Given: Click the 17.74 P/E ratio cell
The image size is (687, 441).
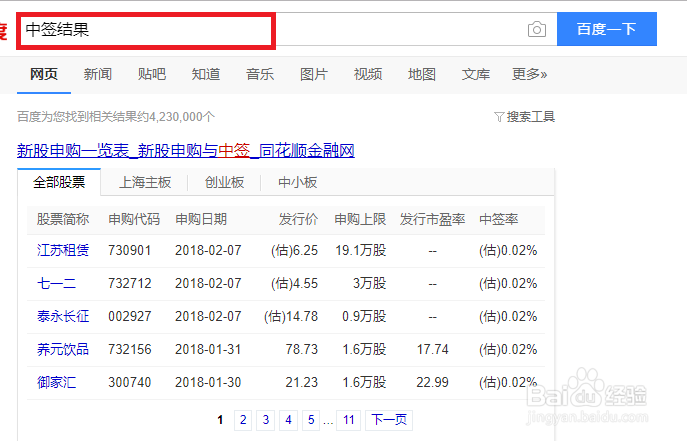Looking at the screenshot, I should pyautogui.click(x=432, y=349).
